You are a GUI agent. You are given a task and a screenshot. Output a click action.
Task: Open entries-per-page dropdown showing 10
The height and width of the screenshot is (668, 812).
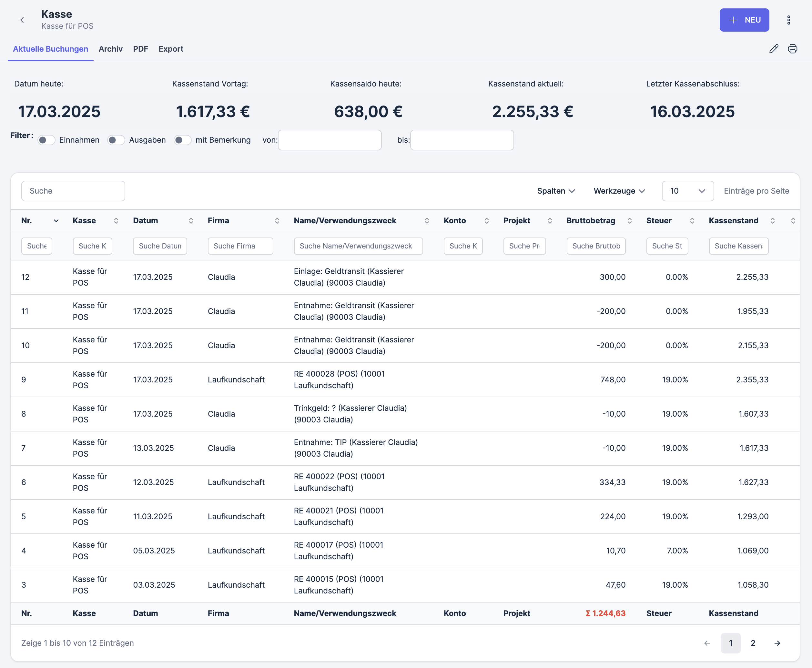[687, 191]
